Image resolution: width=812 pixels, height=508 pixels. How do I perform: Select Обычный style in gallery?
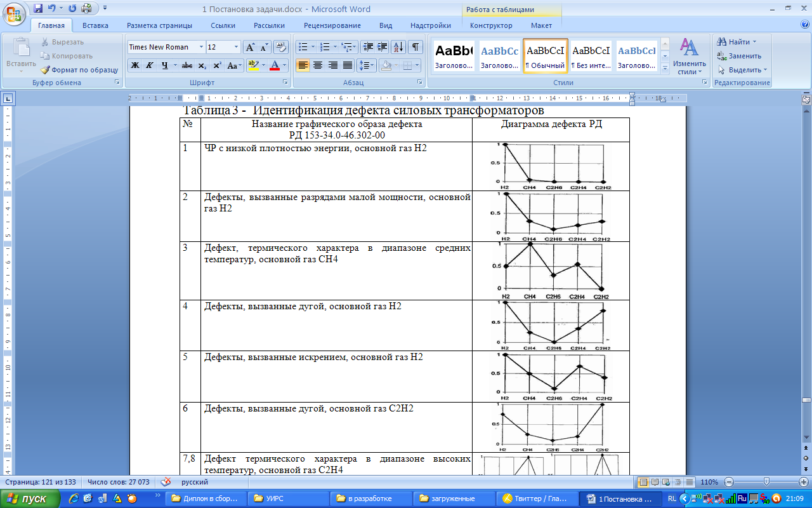pyautogui.click(x=545, y=56)
